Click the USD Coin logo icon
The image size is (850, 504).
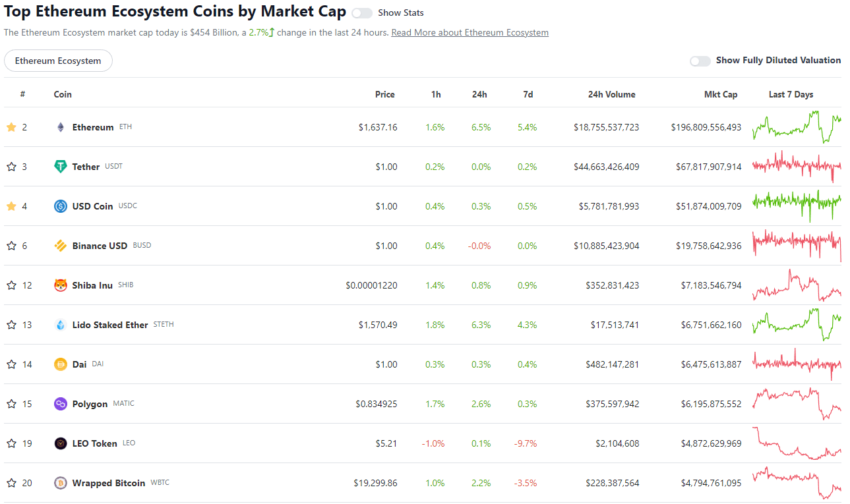(61, 206)
